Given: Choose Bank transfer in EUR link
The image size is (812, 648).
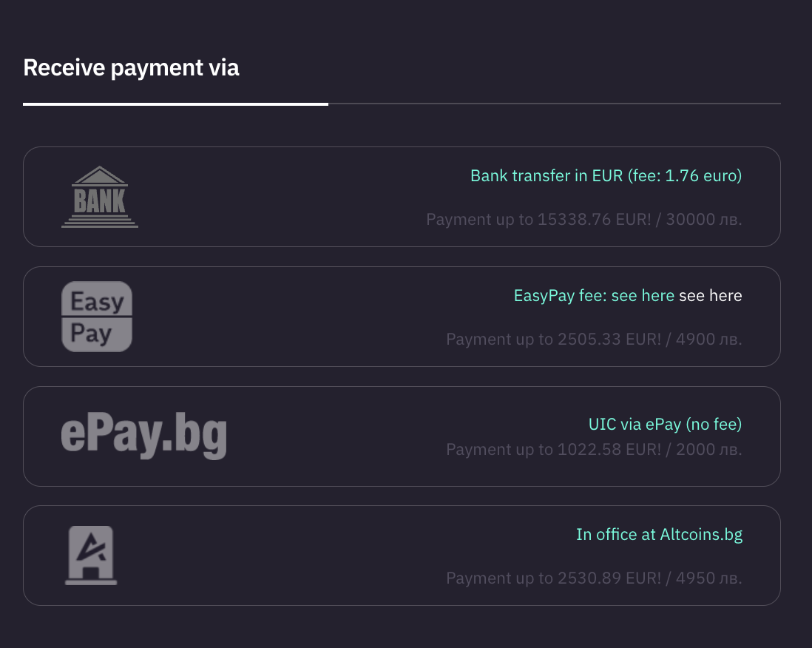Looking at the screenshot, I should (606, 176).
